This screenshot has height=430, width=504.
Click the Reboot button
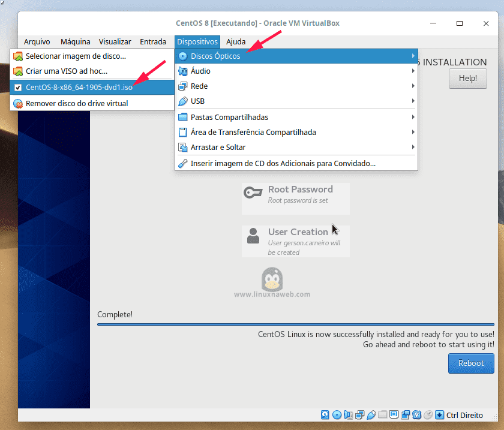[x=471, y=363]
